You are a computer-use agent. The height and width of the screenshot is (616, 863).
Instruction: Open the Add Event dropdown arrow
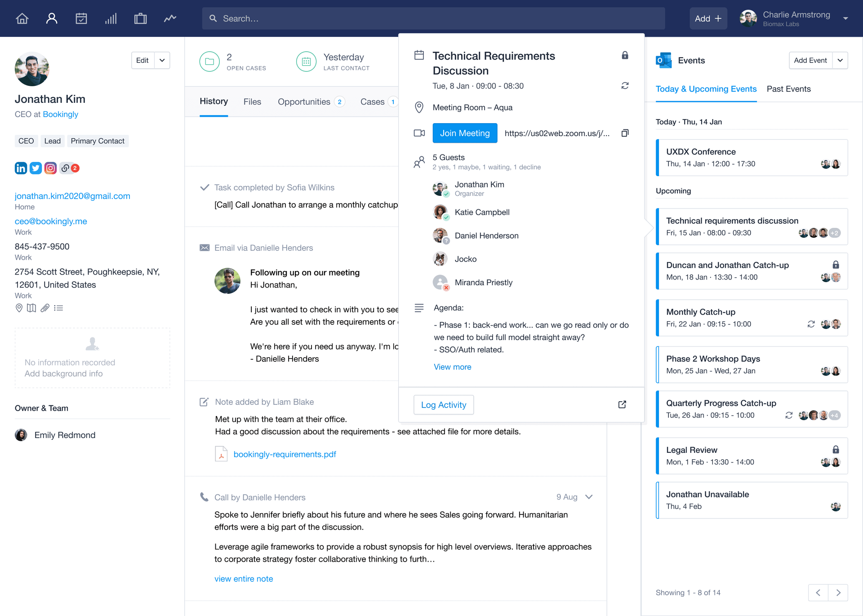pos(840,60)
